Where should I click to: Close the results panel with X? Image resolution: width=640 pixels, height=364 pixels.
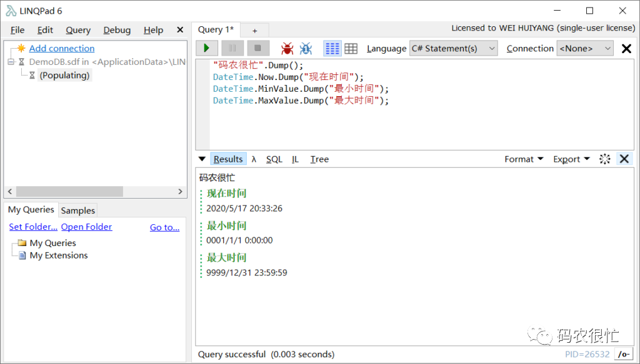(x=624, y=159)
